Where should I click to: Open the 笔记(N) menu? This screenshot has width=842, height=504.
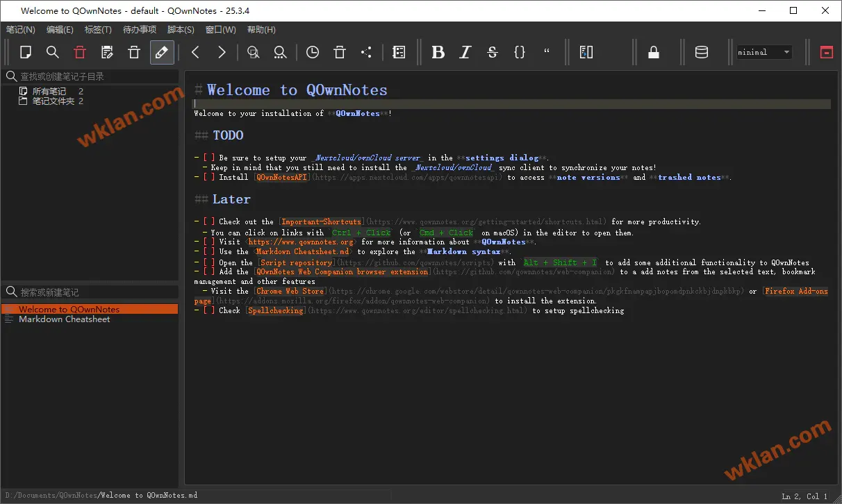tap(21, 29)
